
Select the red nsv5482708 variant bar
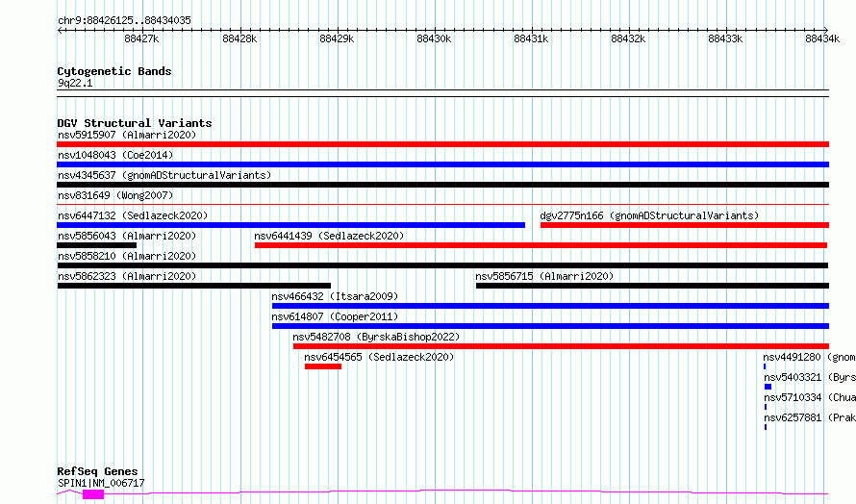pyautogui.click(x=561, y=346)
